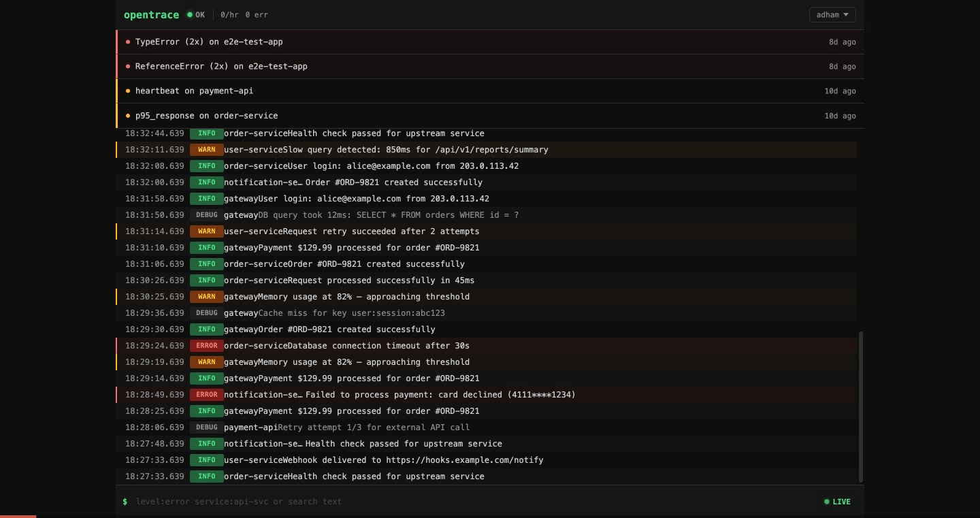
Task: Click the orange dot on the p95_response alert
Action: click(128, 115)
